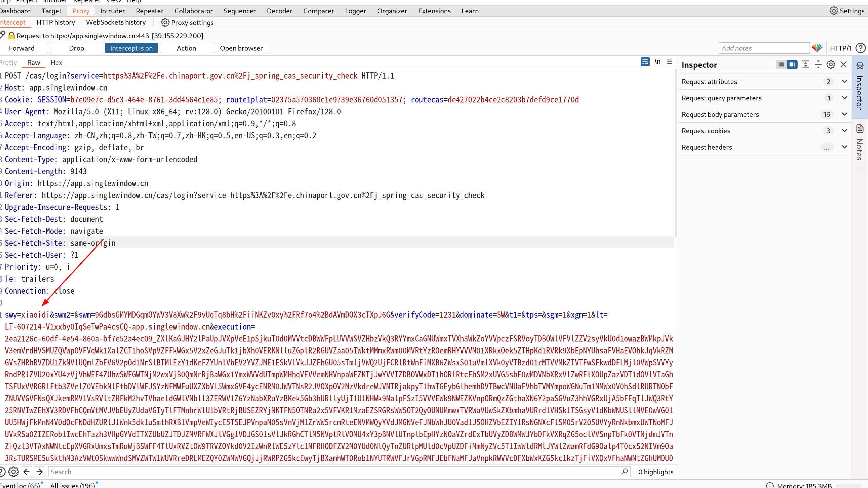Switch Inspector to left-column layout toggle
Viewport: 868px width, 488px height.
[781, 65]
